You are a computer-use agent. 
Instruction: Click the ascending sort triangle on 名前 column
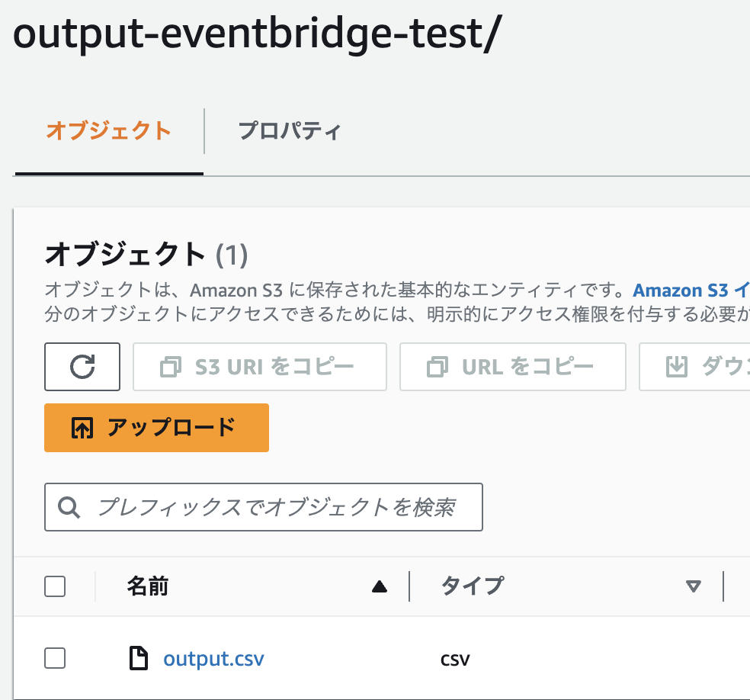click(379, 586)
